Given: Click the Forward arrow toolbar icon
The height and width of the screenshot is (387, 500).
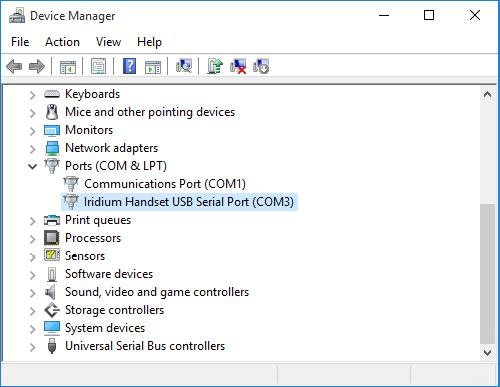Looking at the screenshot, I should click(x=37, y=66).
